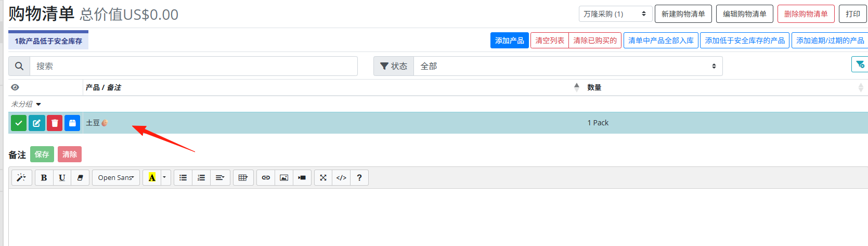Open the 状态 全部 filter dropdown
Image resolution: width=868 pixels, height=246 pixels.
(568, 66)
